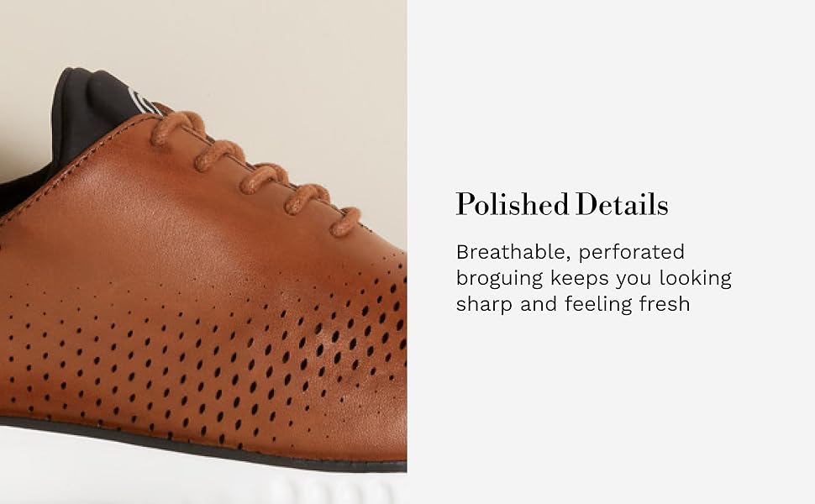Click the white rubber sole of the shoe

pos(202,478)
